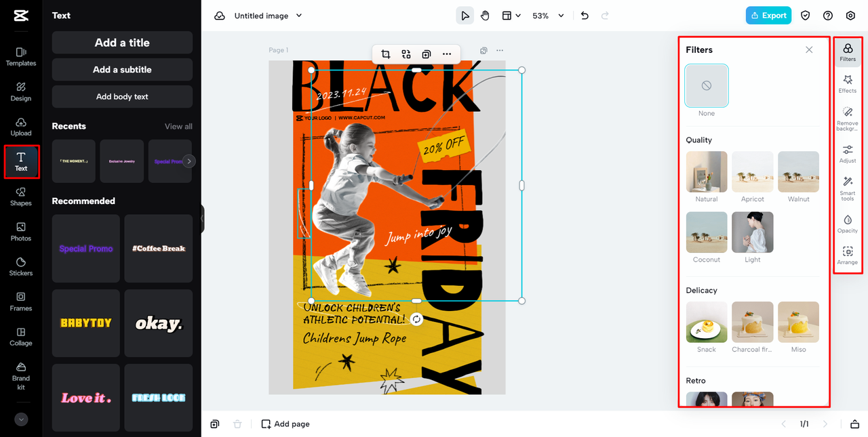Select the Text sidebar tab
868x437 pixels.
pos(21,162)
